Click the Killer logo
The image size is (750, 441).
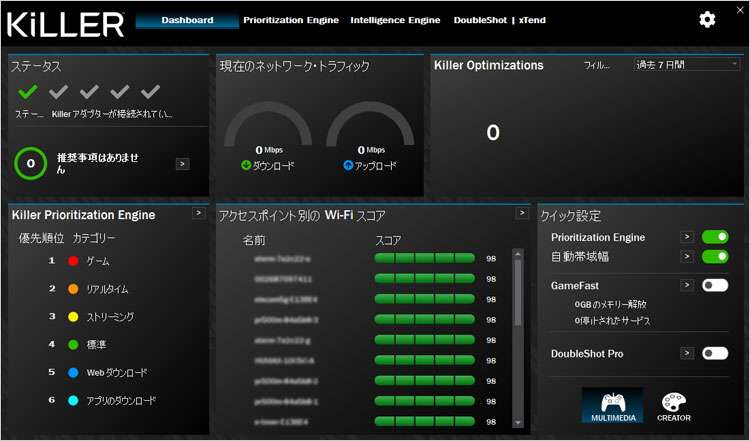pos(66,24)
